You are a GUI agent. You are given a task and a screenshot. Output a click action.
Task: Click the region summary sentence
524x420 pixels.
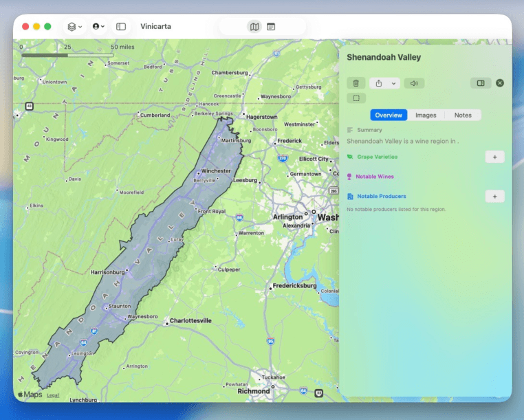point(403,141)
